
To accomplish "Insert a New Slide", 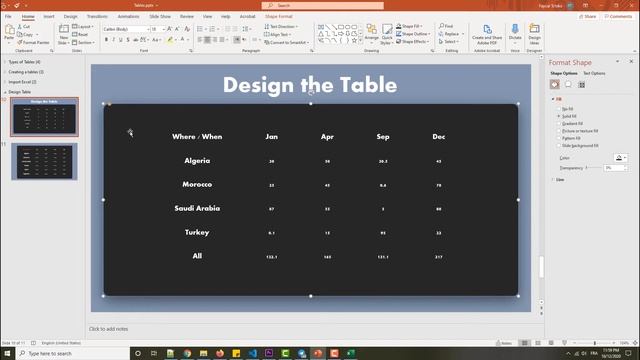I will pos(63,34).
